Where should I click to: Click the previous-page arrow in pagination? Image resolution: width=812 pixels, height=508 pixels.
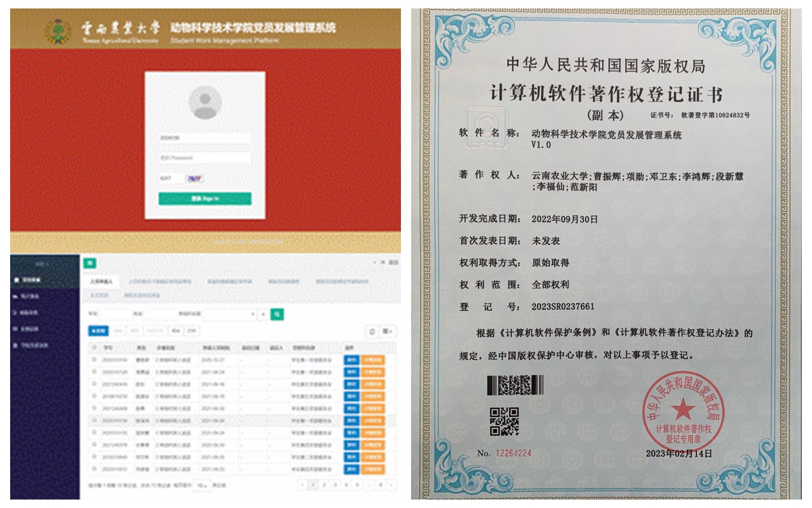[x=302, y=485]
